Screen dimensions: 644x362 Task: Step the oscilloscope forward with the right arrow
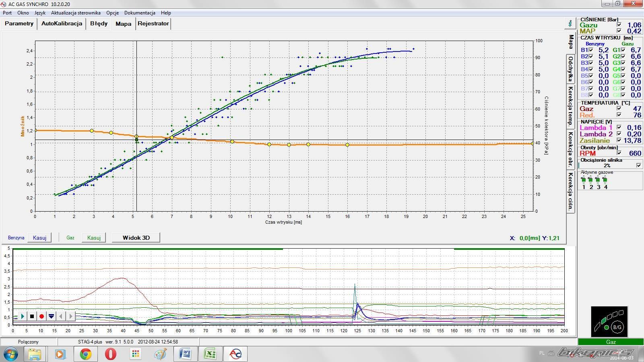pyautogui.click(x=71, y=317)
